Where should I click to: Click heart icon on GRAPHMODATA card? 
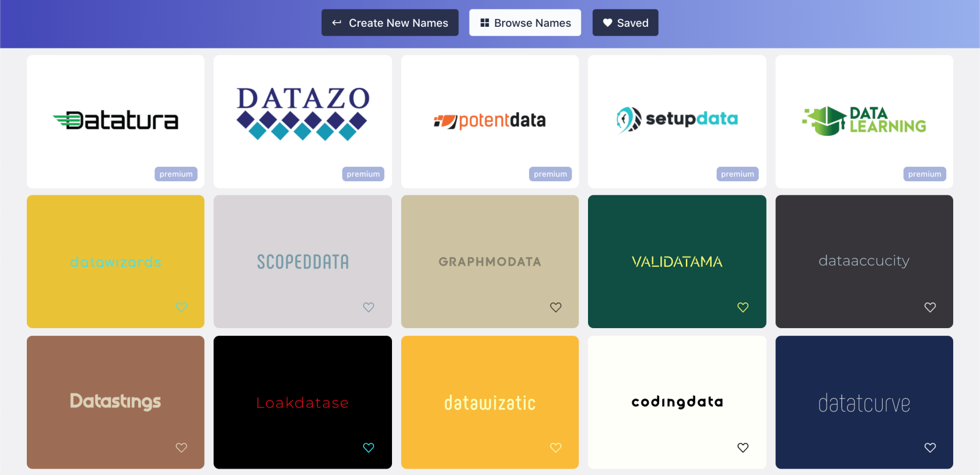(556, 307)
